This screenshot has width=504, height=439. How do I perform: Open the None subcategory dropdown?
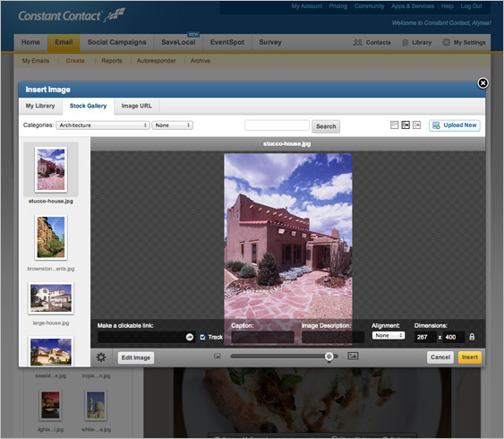coord(173,125)
